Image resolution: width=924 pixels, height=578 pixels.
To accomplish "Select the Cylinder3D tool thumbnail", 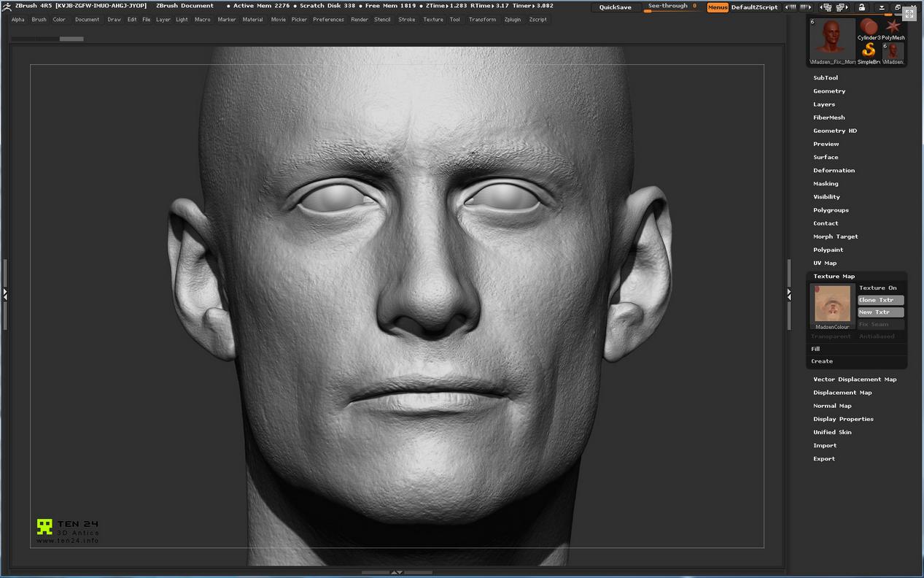I will click(x=868, y=27).
